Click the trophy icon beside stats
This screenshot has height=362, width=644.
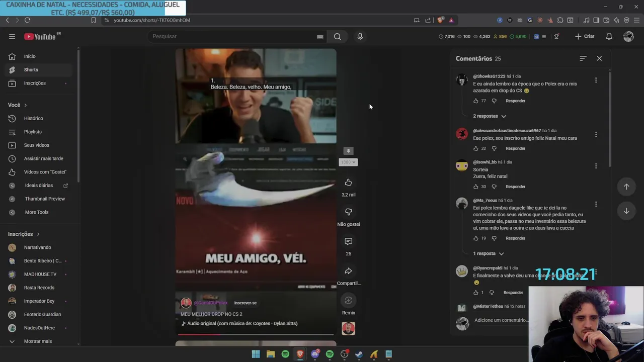(556, 36)
